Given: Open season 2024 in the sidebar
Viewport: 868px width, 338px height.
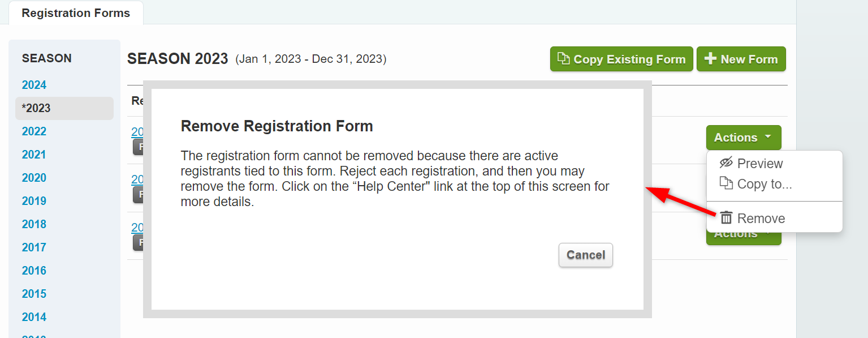Looking at the screenshot, I should tap(34, 84).
